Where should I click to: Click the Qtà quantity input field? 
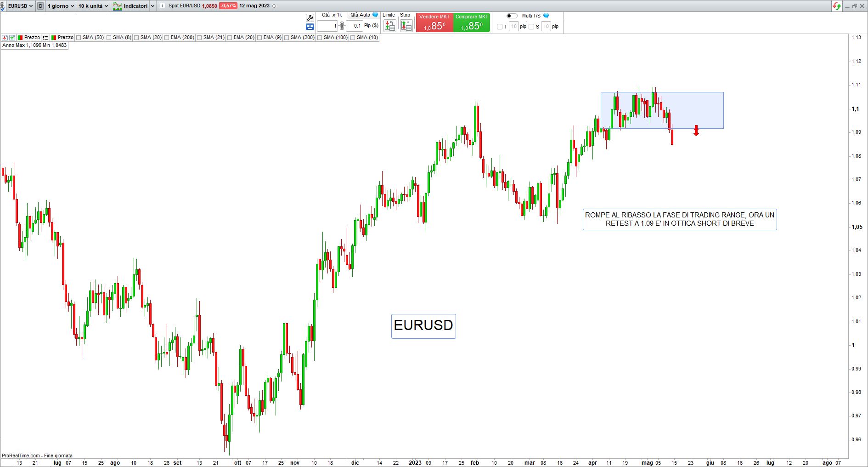(328, 26)
